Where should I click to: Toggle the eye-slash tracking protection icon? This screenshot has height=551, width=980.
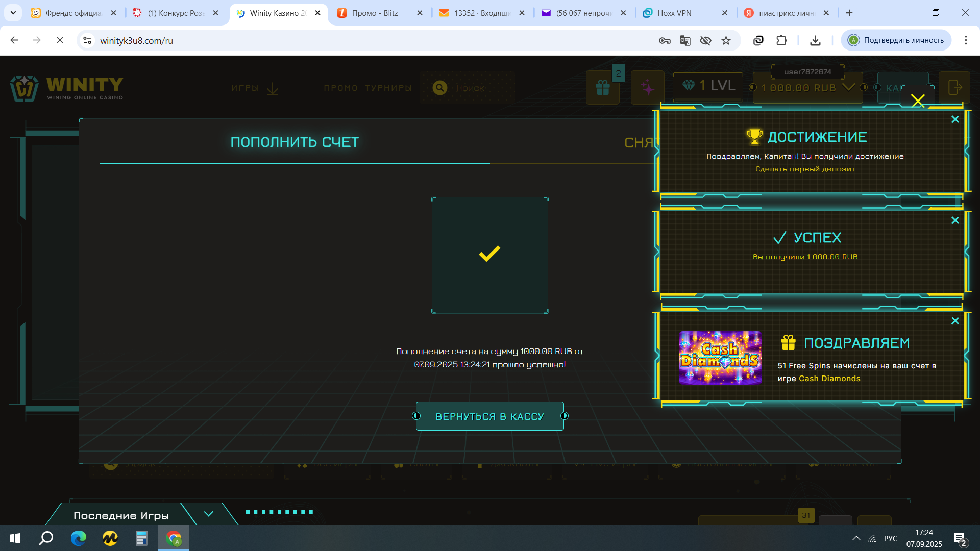pos(705,40)
